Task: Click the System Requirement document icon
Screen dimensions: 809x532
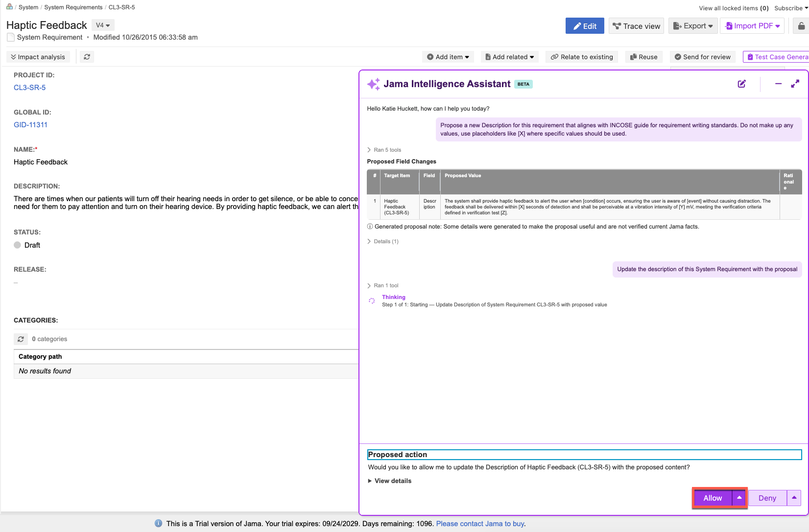Action: click(11, 37)
